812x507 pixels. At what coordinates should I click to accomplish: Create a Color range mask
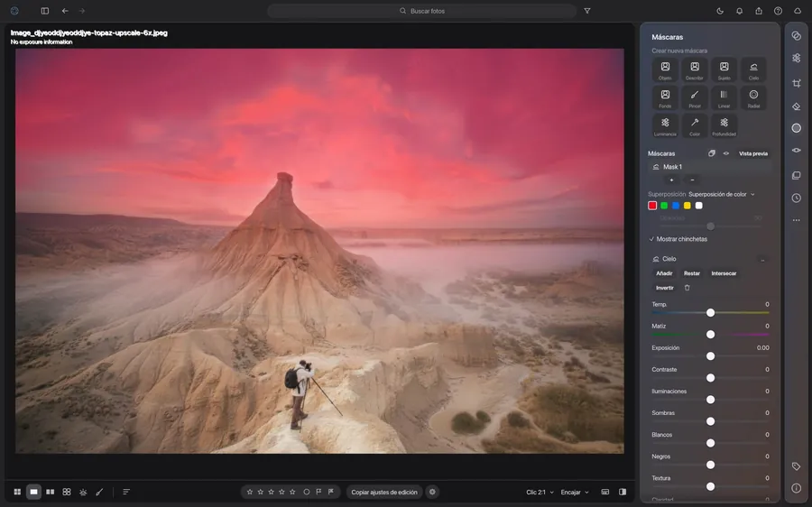[695, 126]
